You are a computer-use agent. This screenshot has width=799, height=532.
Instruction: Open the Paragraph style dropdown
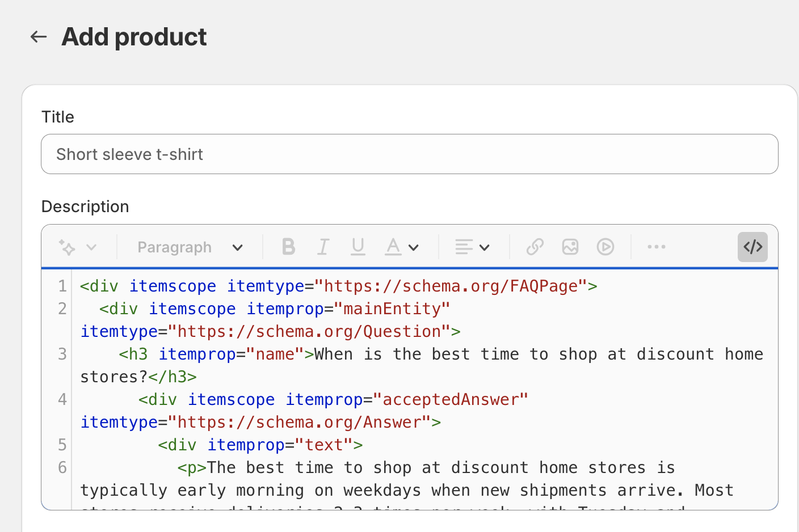click(190, 247)
